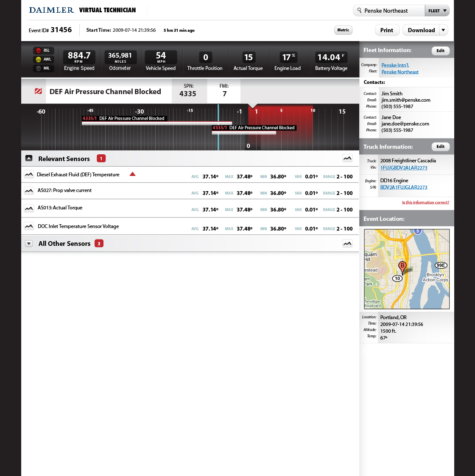Click the Actual Torque 15 readout
This screenshot has width=475, height=476.
(248, 57)
